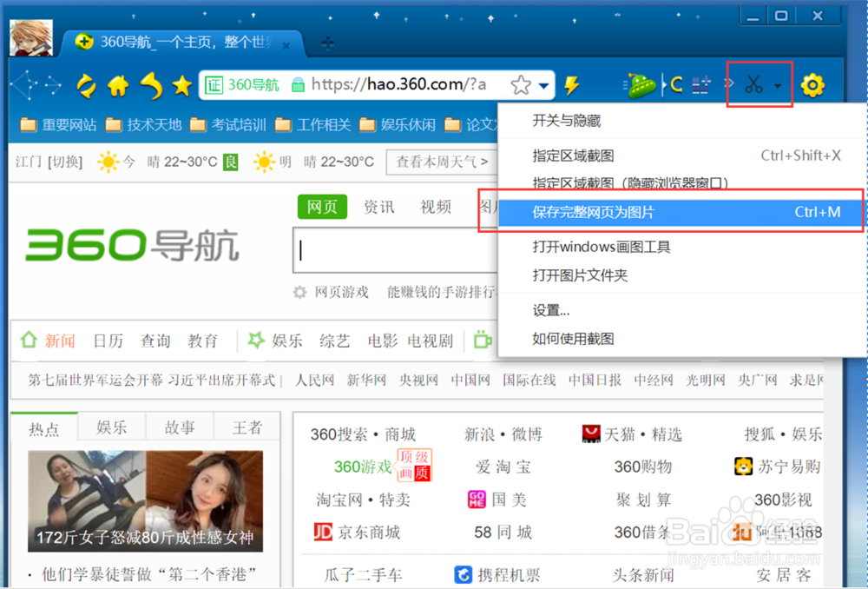868x589 pixels.
Task: Open the yellow gear settings icon
Action: (x=812, y=85)
